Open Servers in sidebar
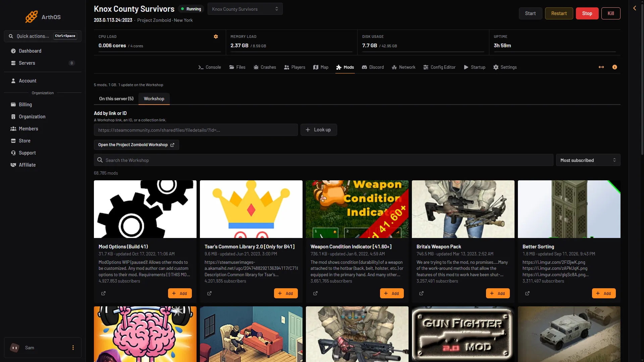The image size is (644, 362). tap(43, 63)
